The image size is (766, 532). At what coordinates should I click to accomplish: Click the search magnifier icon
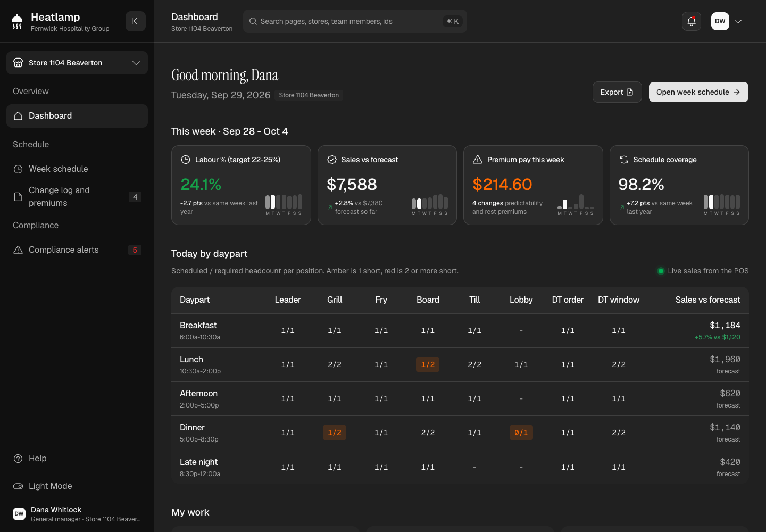coord(253,21)
